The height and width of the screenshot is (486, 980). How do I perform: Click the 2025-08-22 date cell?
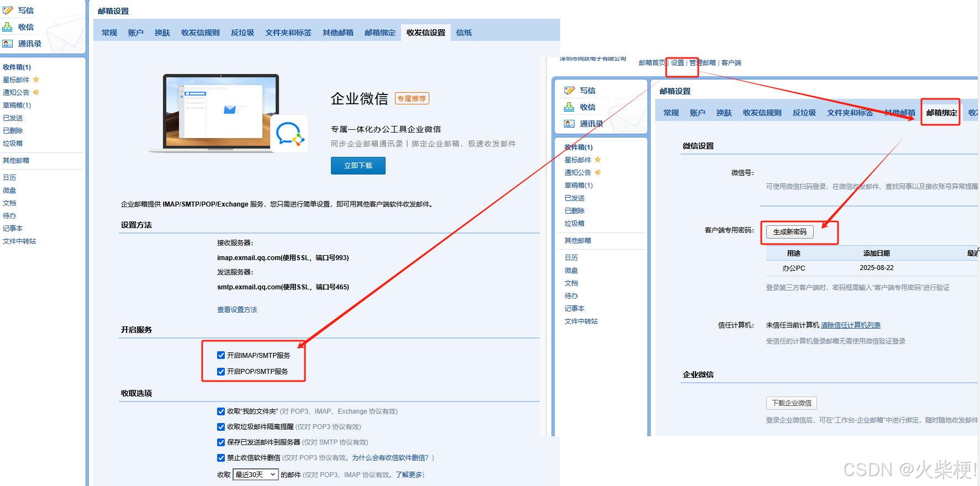(x=877, y=268)
